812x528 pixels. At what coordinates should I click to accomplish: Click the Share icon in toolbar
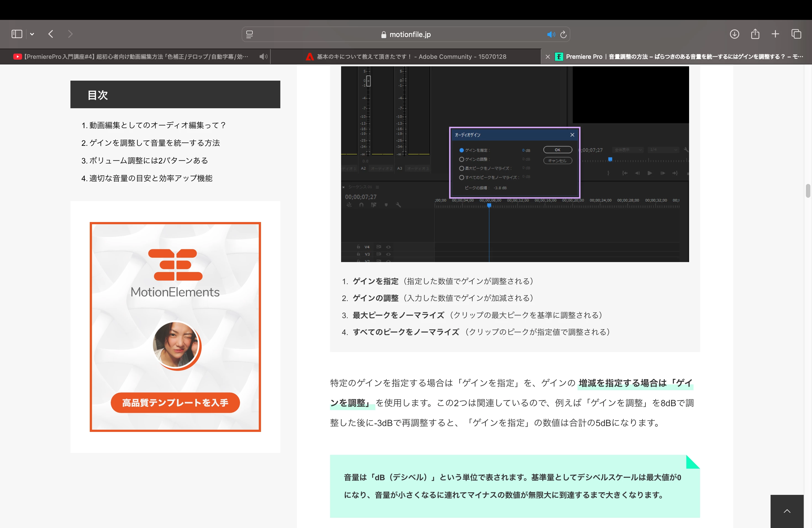pos(755,34)
